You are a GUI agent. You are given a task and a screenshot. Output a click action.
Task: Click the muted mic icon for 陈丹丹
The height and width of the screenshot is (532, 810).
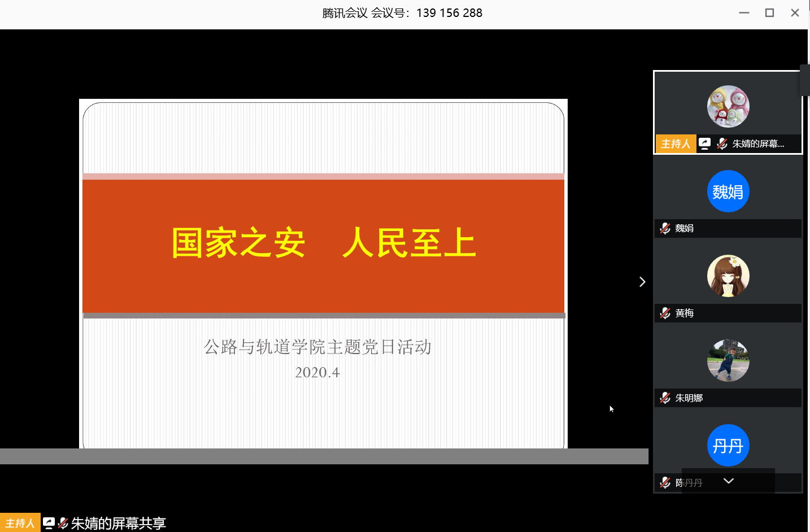pos(665,482)
